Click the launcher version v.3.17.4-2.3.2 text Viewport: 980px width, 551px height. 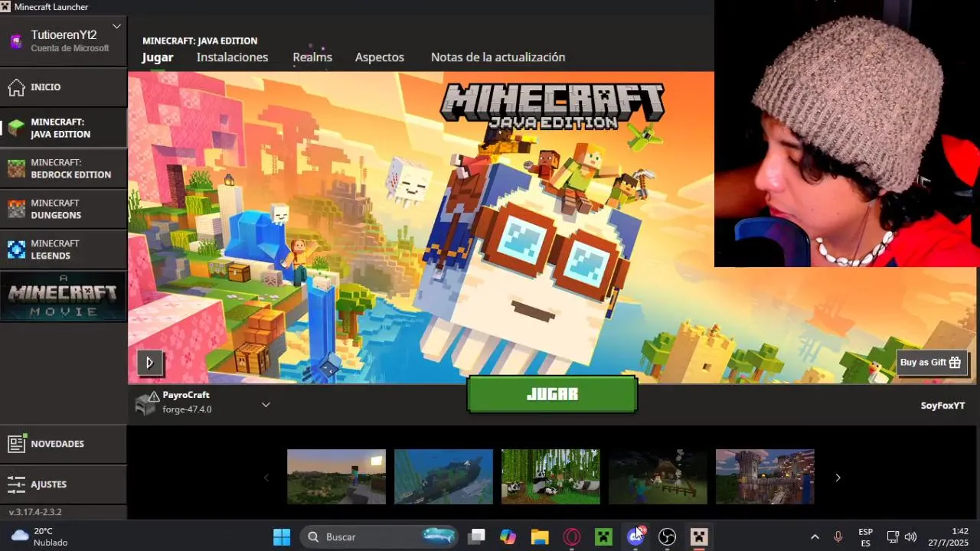[x=35, y=512]
